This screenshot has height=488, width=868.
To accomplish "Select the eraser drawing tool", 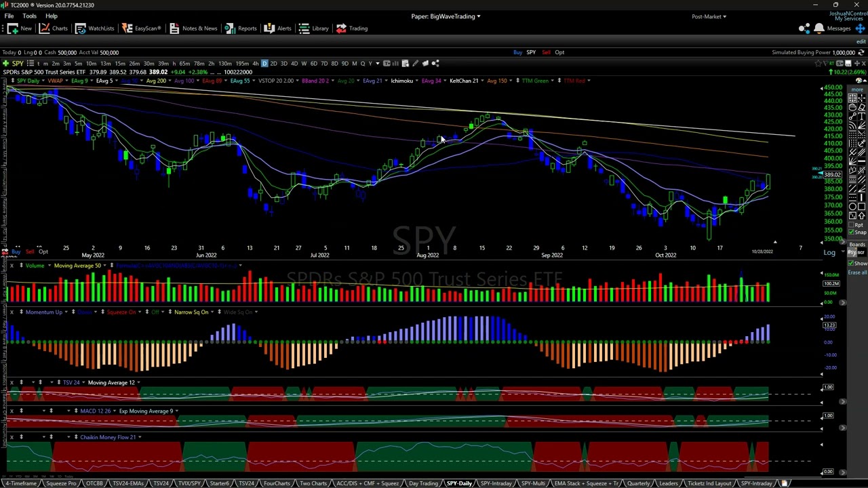I will tap(862, 107).
